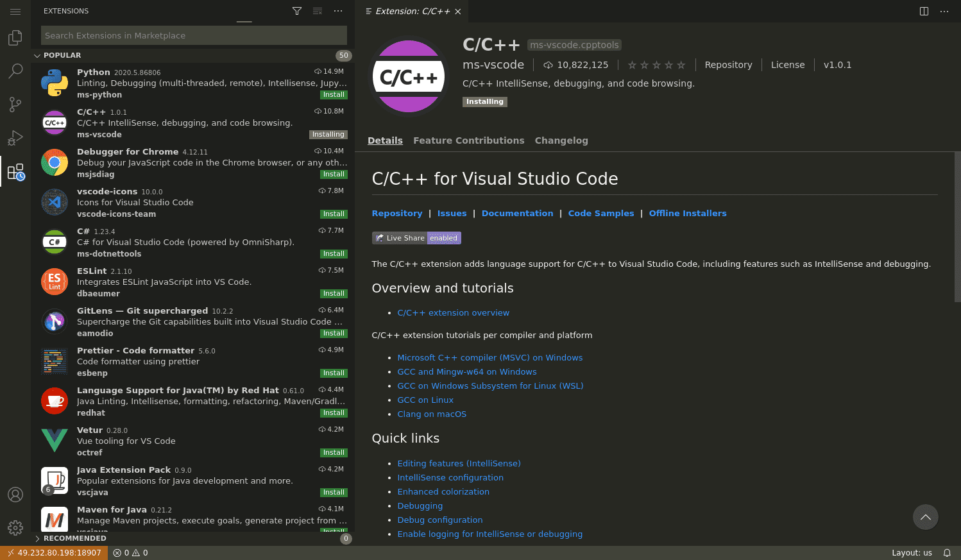Install the ESLint extension

point(334,294)
